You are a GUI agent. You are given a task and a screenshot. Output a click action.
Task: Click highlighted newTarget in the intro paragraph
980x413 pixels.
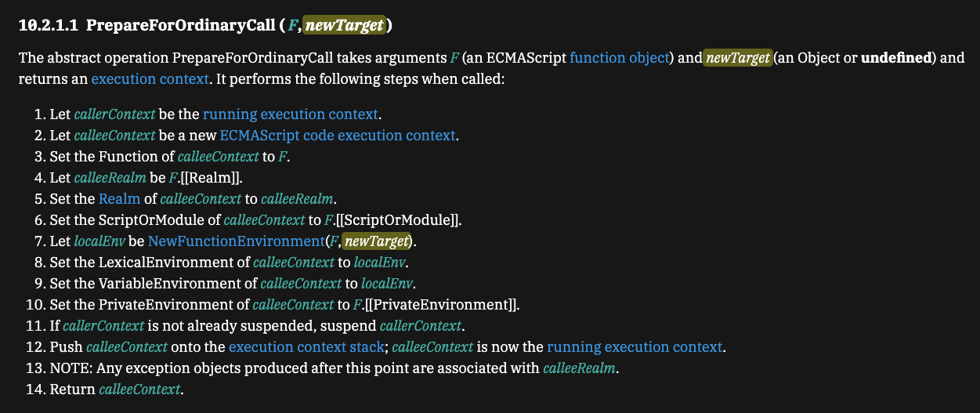pos(738,58)
